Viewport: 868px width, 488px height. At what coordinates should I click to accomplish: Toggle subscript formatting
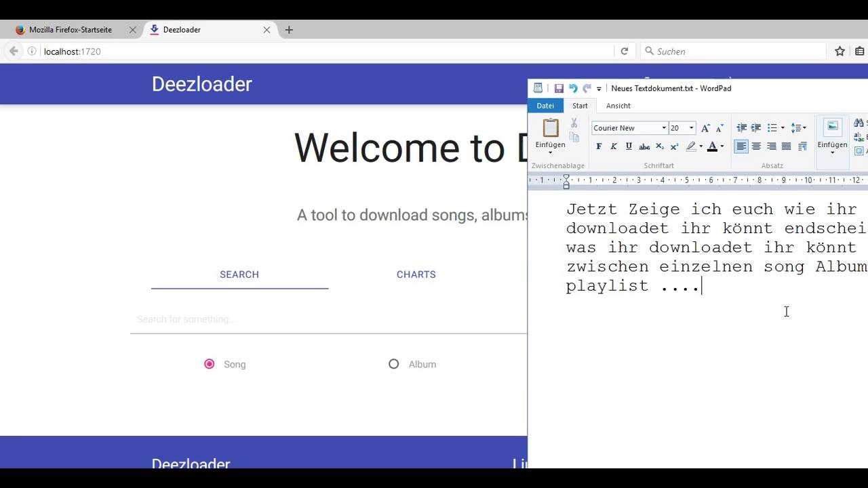pyautogui.click(x=660, y=146)
